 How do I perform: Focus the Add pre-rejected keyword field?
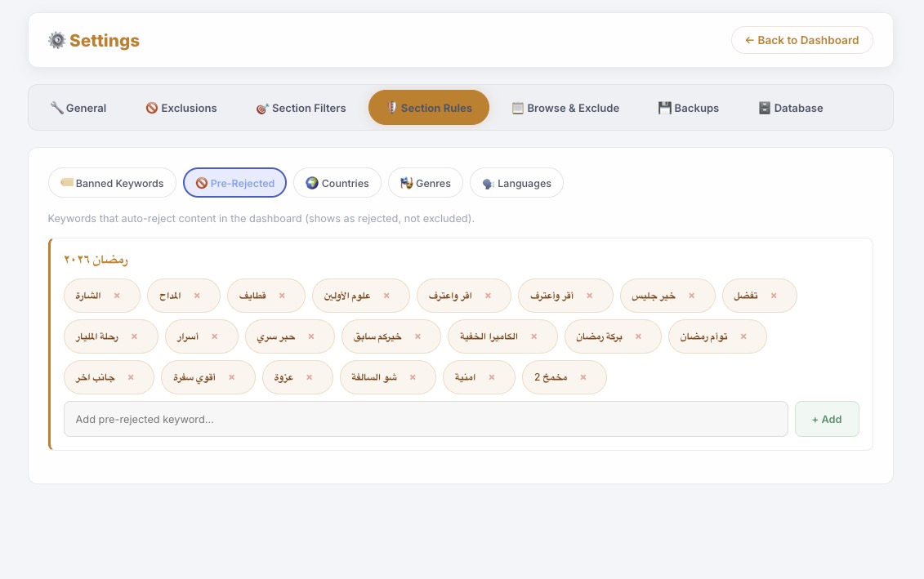pos(426,420)
